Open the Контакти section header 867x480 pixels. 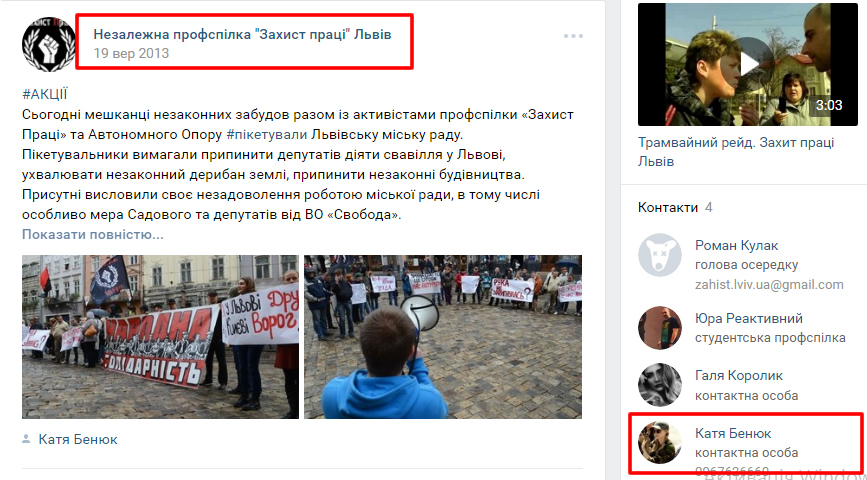[668, 207]
